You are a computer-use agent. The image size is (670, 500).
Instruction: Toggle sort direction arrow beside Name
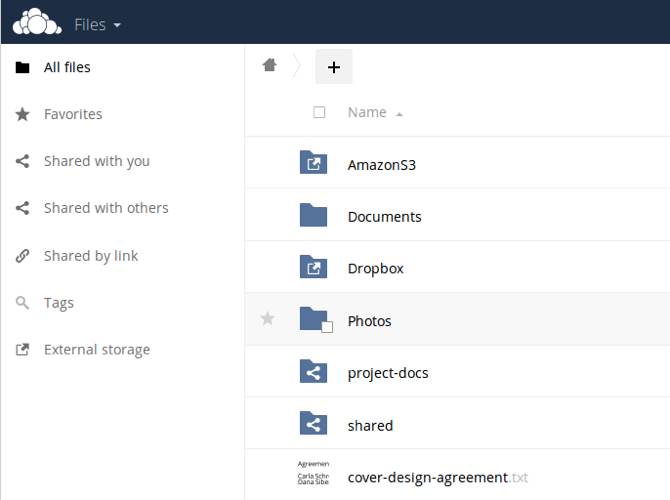pos(399,114)
